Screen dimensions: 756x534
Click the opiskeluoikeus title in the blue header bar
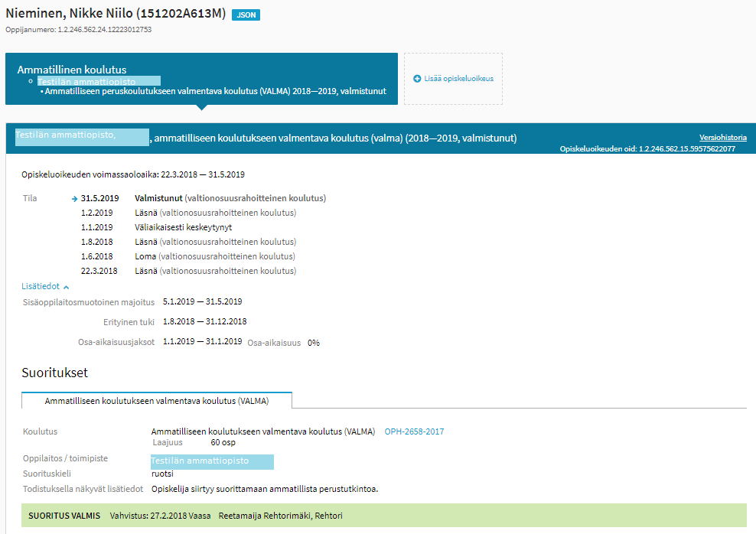click(x=334, y=138)
